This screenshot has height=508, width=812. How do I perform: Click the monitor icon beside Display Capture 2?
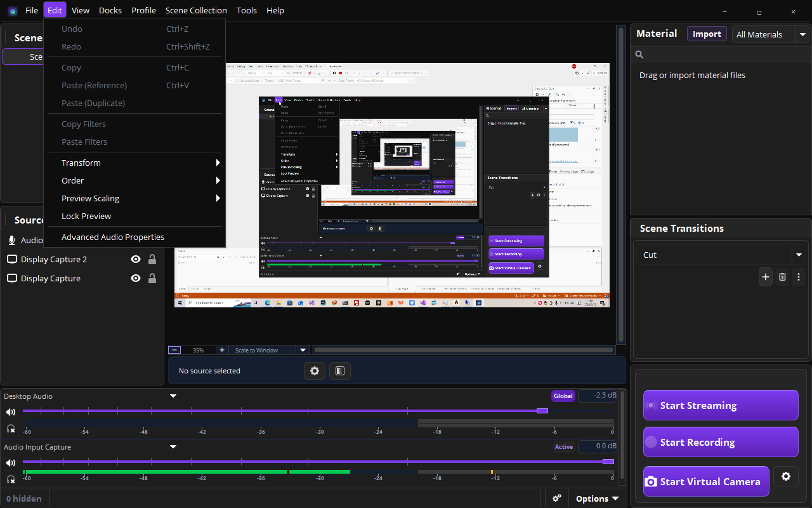pyautogui.click(x=11, y=259)
